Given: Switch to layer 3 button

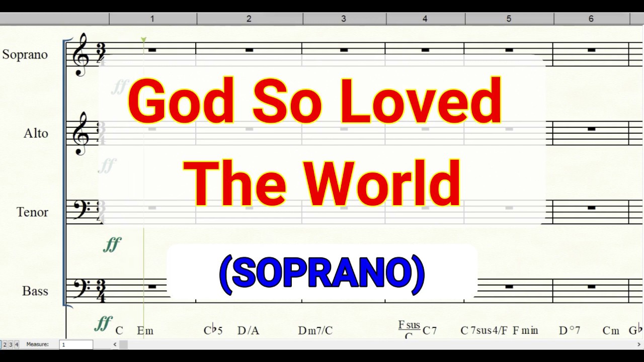Looking at the screenshot, I should tap(11, 344).
